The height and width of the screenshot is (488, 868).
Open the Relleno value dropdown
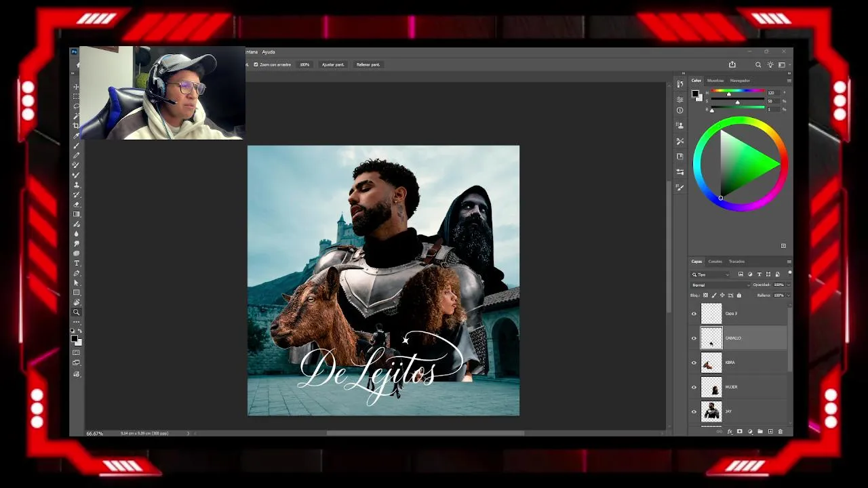click(788, 296)
